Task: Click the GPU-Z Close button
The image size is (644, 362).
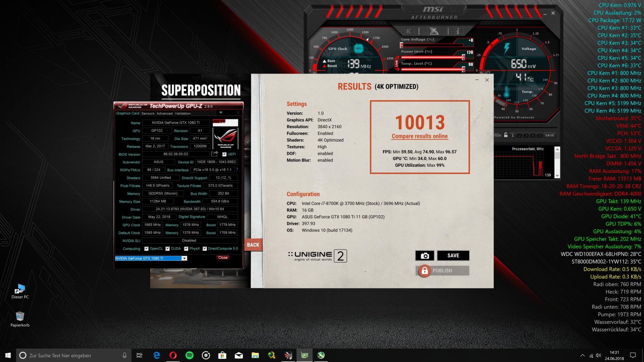Action: [x=223, y=258]
